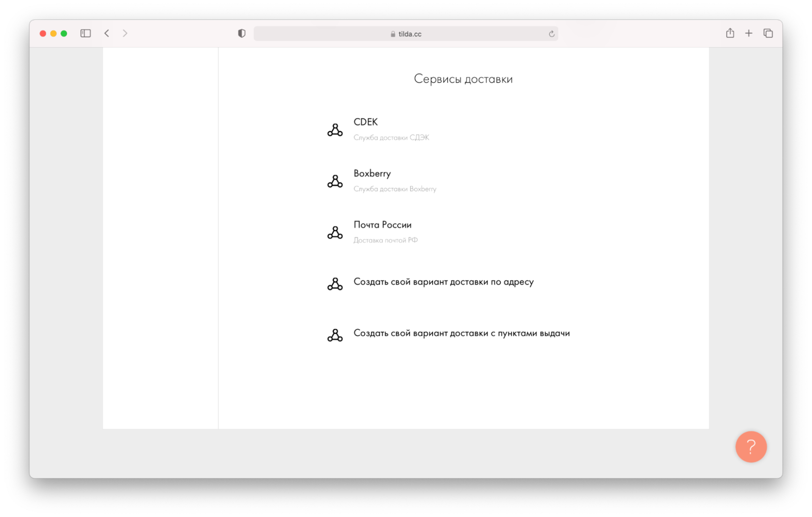Click the Служба доставки Boxberry description
The width and height of the screenshot is (812, 517).
tap(395, 189)
